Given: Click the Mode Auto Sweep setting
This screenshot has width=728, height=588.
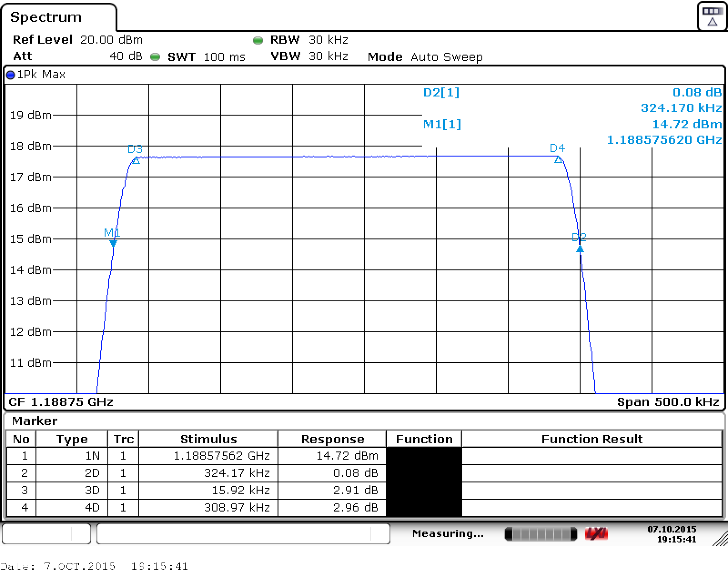Looking at the screenshot, I should 425,57.
